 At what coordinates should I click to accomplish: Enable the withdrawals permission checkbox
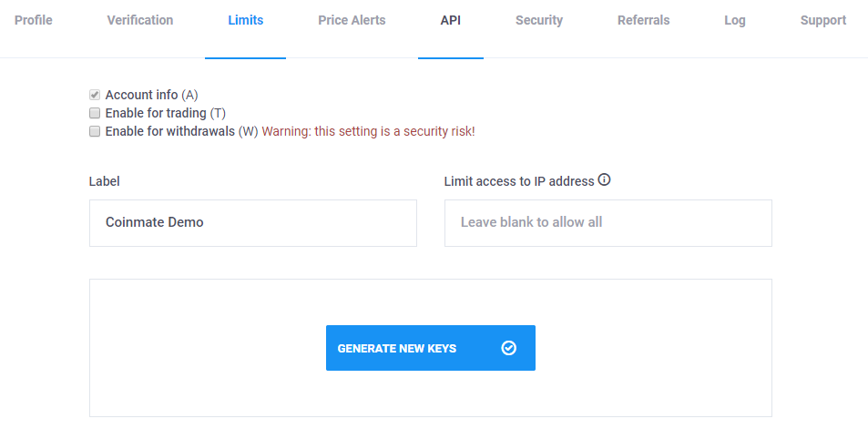pyautogui.click(x=95, y=132)
